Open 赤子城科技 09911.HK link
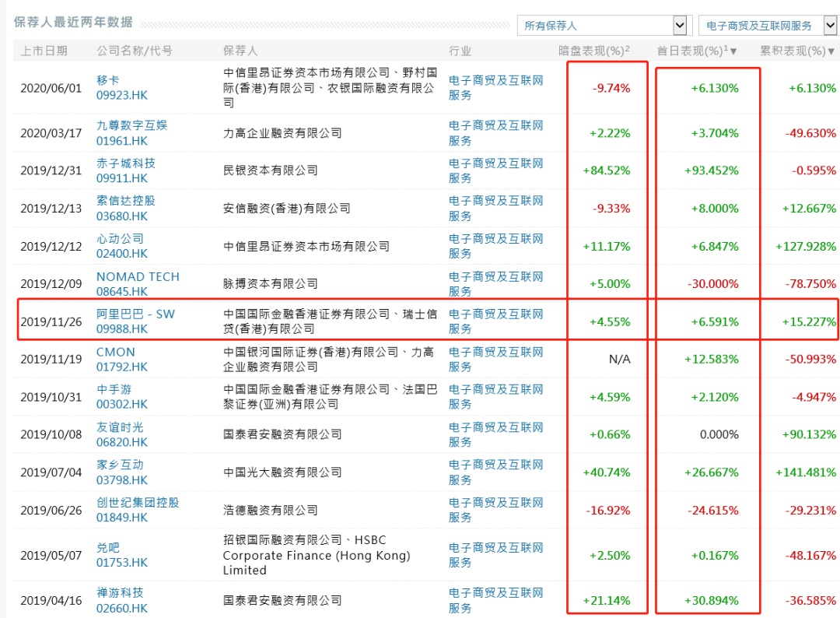This screenshot has height=618, width=840. pyautogui.click(x=126, y=170)
